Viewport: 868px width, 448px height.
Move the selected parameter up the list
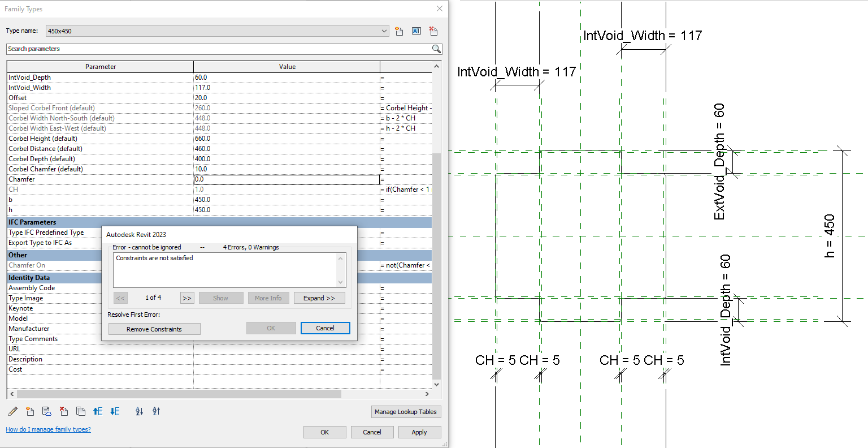tap(98, 411)
